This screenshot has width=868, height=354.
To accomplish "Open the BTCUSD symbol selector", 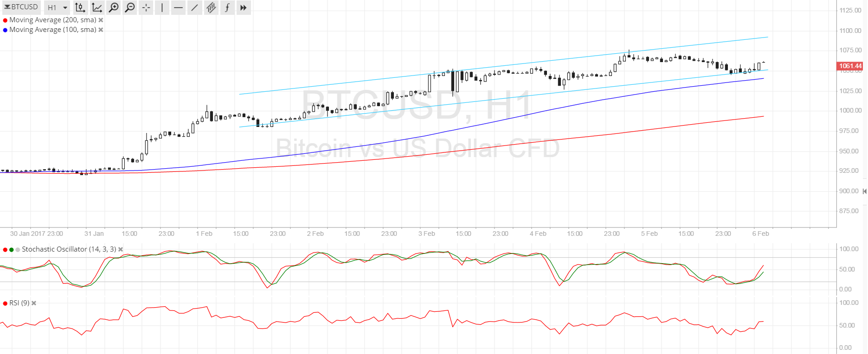I will pos(21,7).
